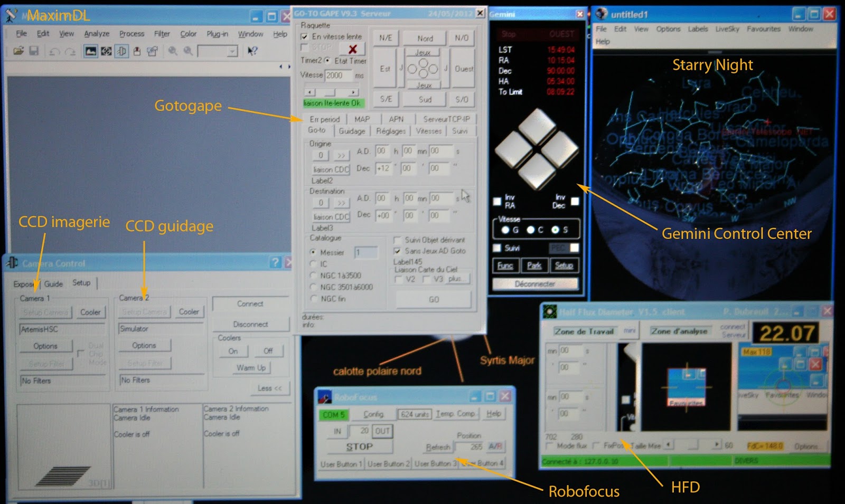845x504 pixels.
Task: Open the LiveSky menu in Starry Night
Action: pos(727,29)
